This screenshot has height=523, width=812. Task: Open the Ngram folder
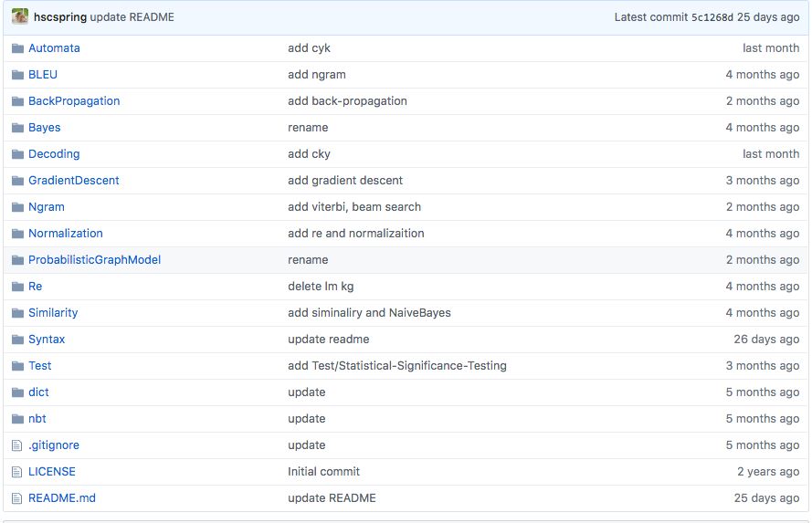pos(47,207)
